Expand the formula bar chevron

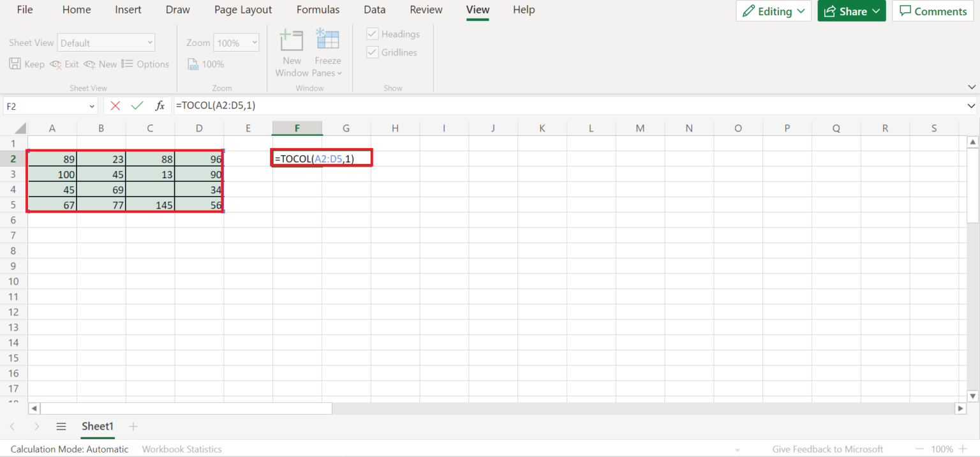[971, 106]
